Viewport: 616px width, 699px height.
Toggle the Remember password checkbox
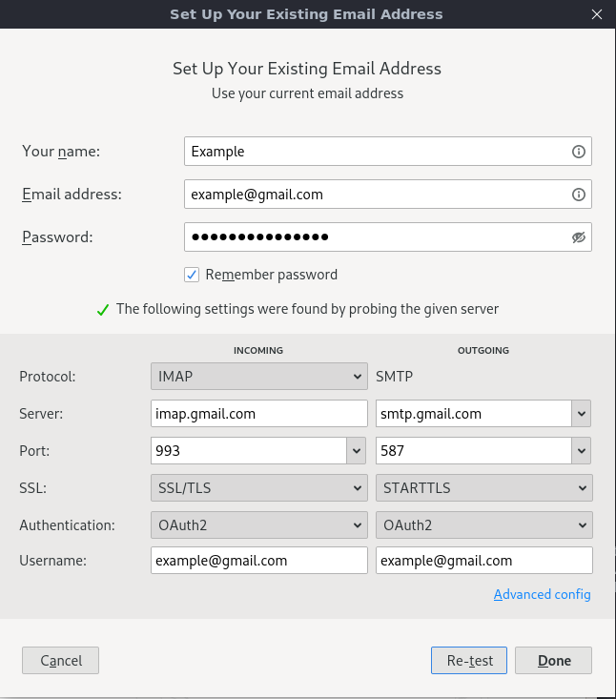tap(192, 275)
